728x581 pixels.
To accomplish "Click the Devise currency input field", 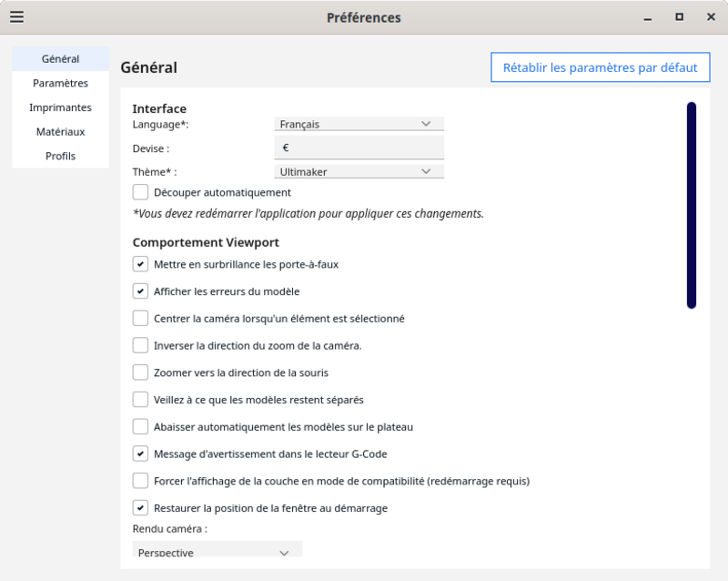I will (359, 148).
